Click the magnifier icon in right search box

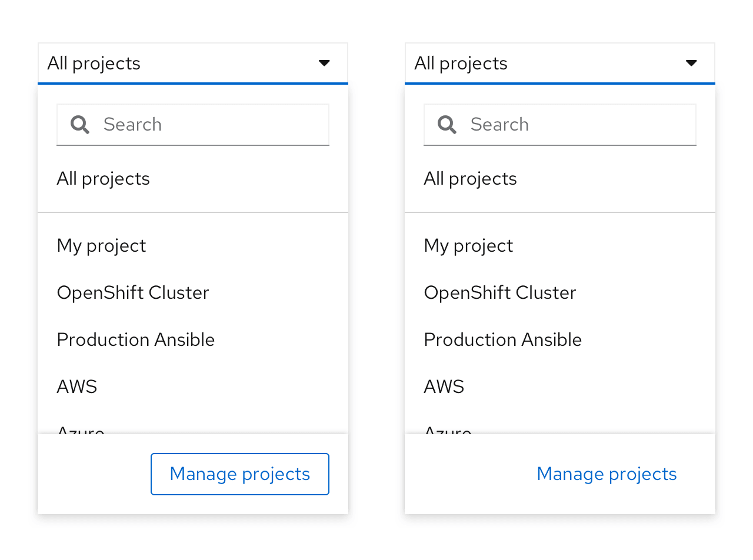447,125
